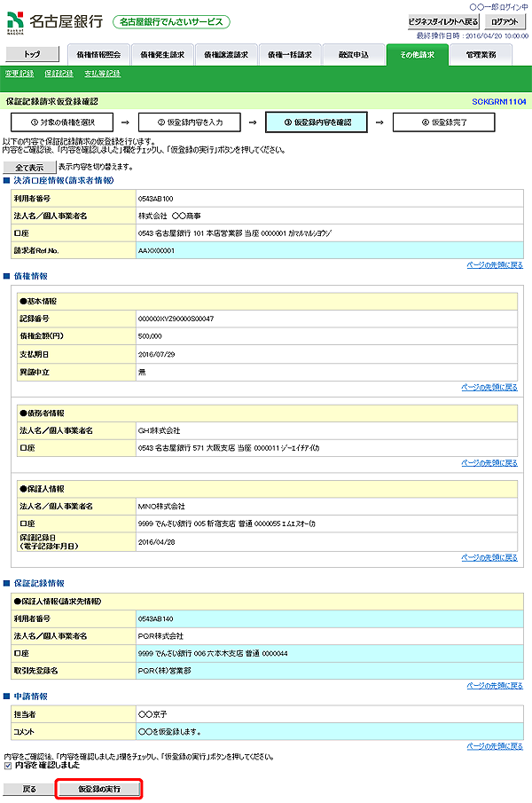Screen dimensions: 532x803
Task: Click the 支払期日 value 2016/07/29
Action: [157, 354]
